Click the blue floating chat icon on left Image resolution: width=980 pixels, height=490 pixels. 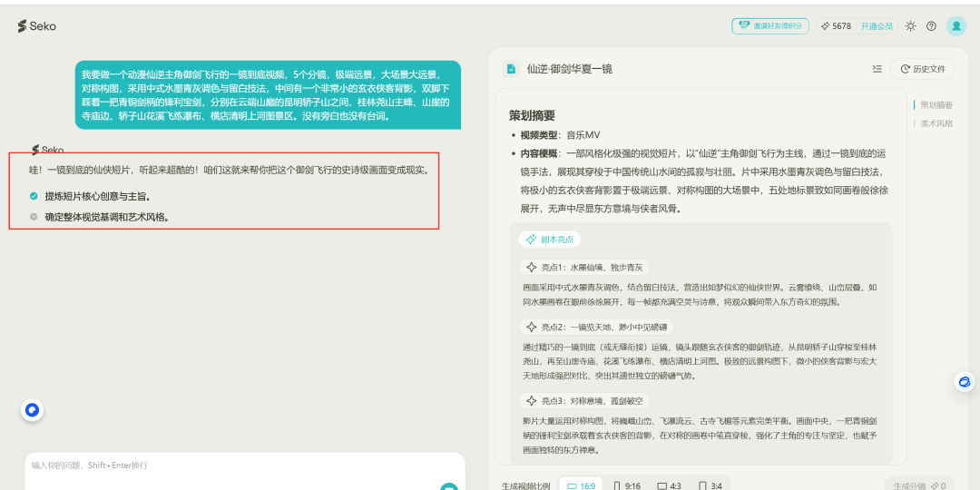point(32,410)
